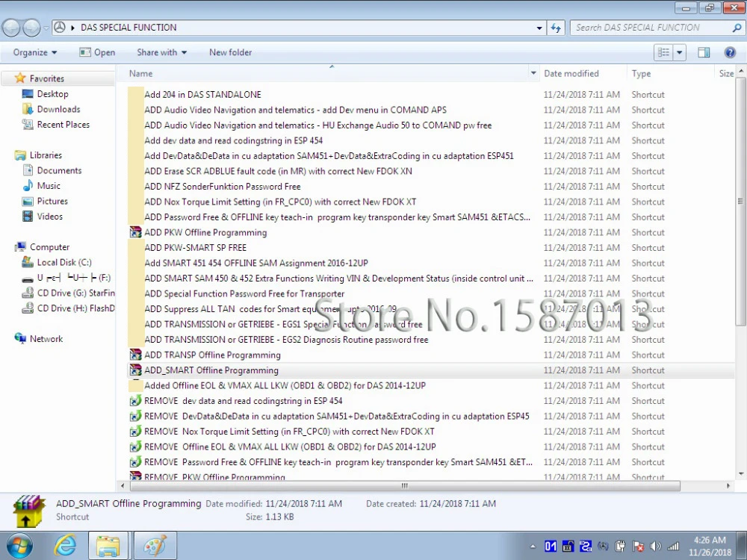Click the ADD_SMART Offline Programming file icon

136,370
